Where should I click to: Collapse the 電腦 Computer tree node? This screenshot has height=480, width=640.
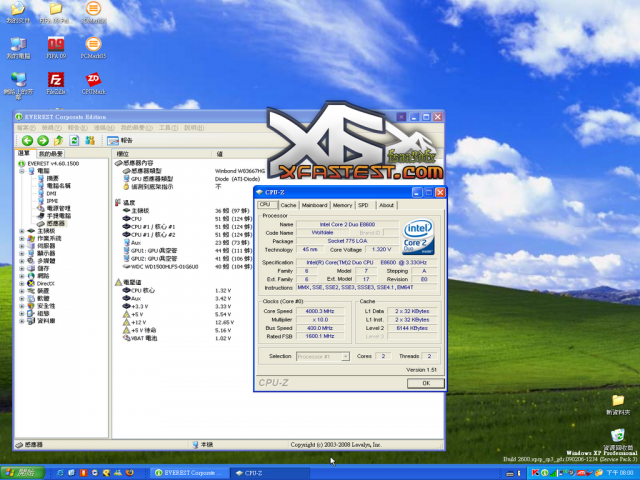tap(22, 171)
